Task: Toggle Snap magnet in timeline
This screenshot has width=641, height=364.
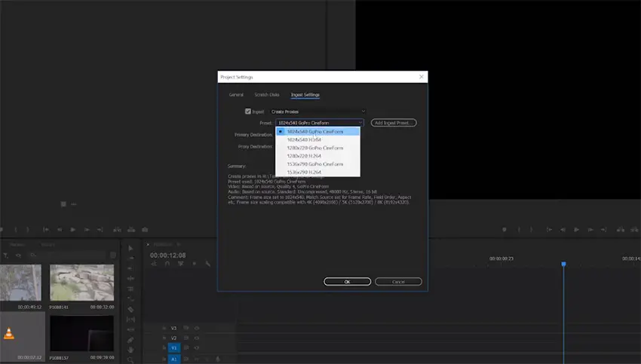Action: pos(167,264)
